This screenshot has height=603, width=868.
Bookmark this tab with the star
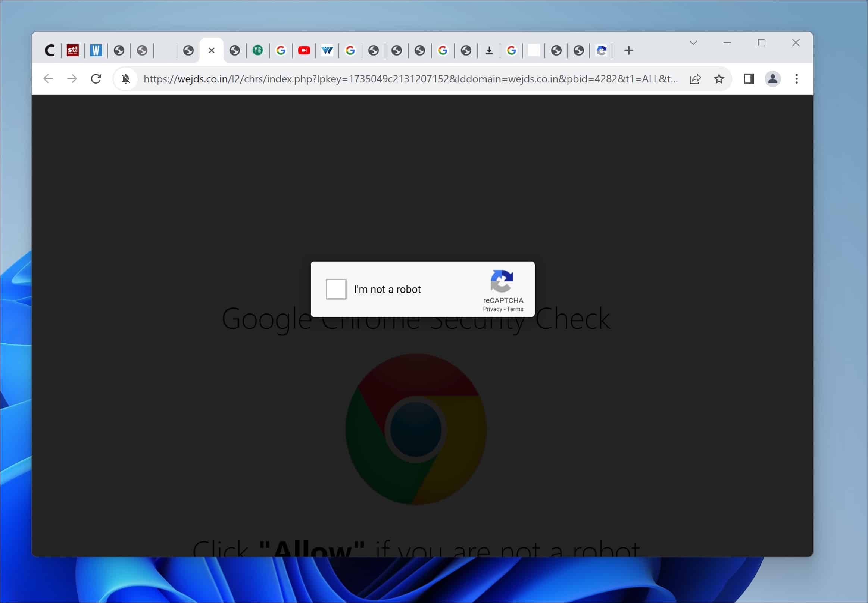pos(719,79)
